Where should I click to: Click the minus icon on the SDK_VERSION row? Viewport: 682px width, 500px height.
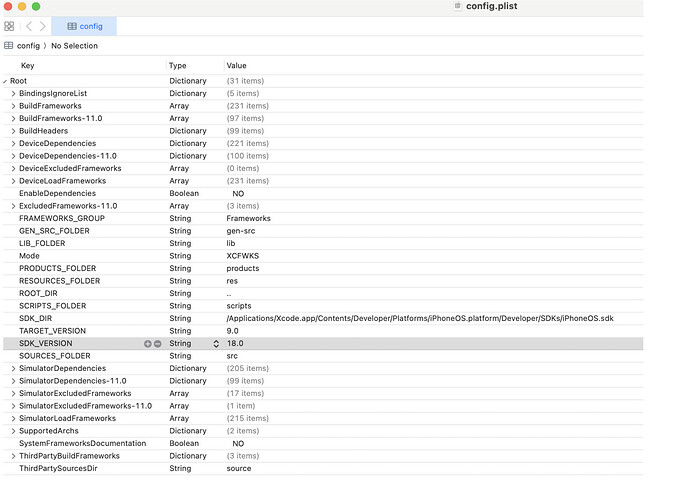coord(157,343)
